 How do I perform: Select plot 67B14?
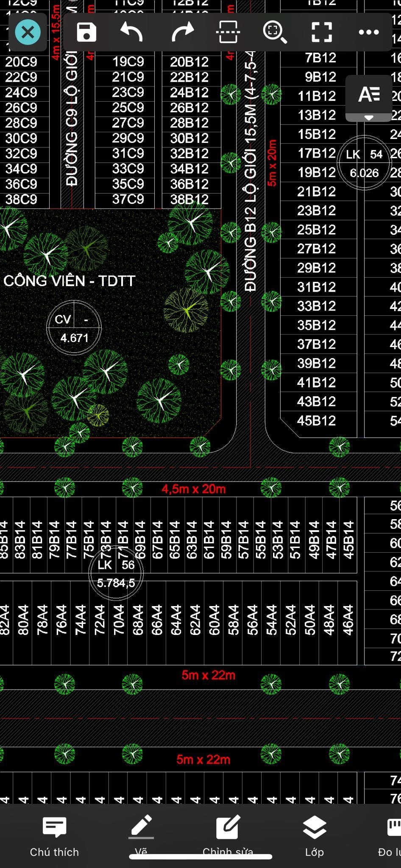[157, 540]
